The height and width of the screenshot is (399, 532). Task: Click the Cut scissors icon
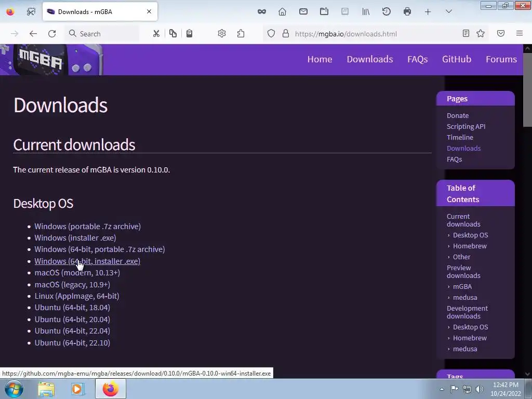coord(156,34)
